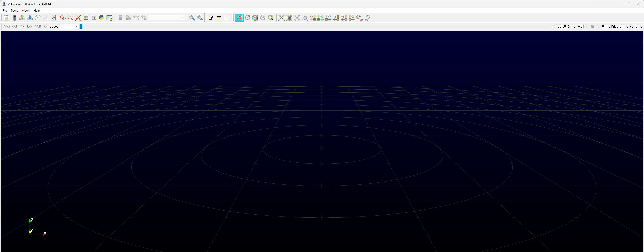Set view direction to +X

(x=313, y=18)
